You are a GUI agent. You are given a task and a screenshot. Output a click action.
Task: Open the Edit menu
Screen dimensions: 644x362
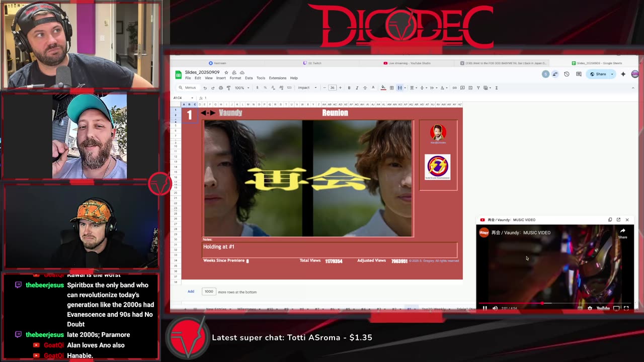pyautogui.click(x=198, y=78)
